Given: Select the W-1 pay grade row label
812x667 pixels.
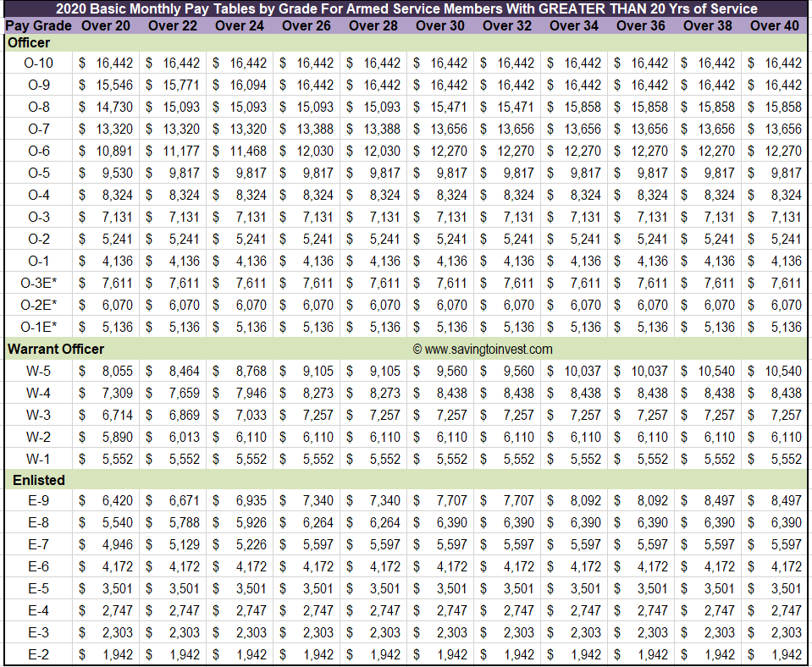Looking at the screenshot, I should (x=38, y=460).
